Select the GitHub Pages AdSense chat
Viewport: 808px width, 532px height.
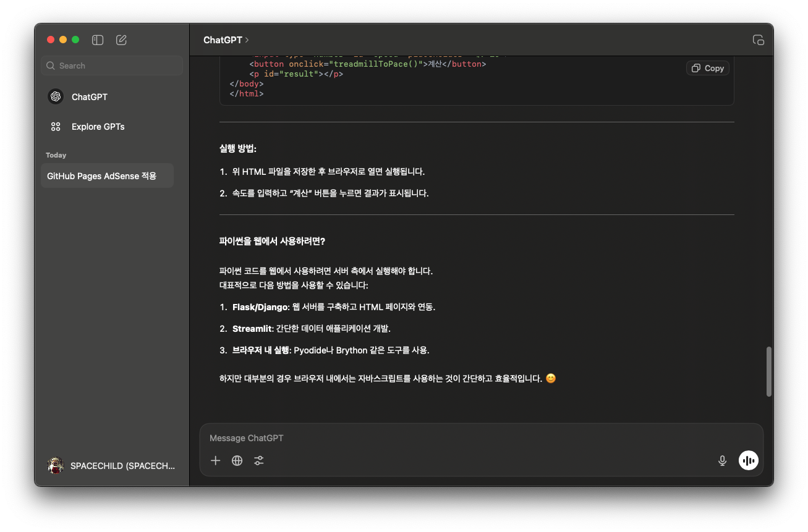pyautogui.click(x=108, y=176)
